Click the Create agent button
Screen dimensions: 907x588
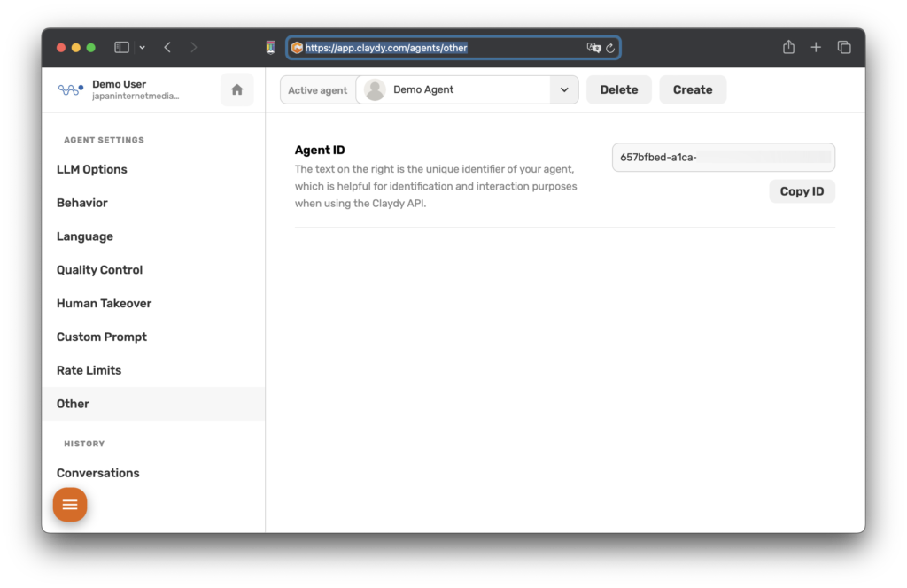693,89
